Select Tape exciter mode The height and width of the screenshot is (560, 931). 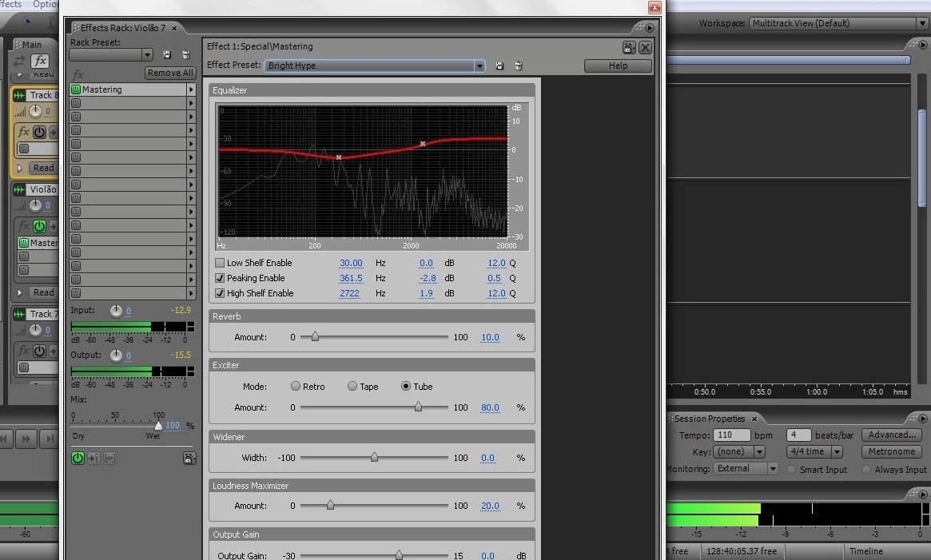[352, 386]
